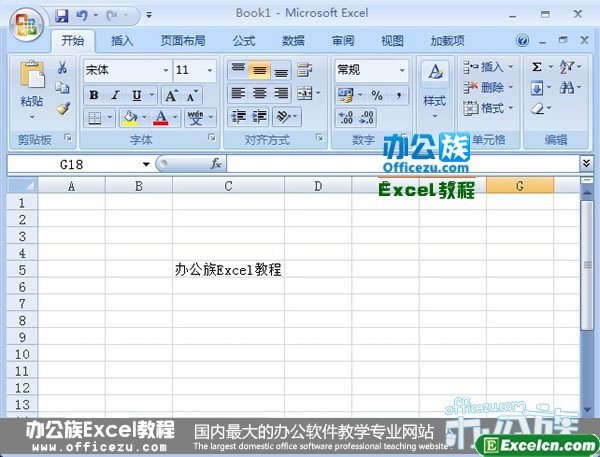Apply red font color A
This screenshot has height=457, width=600.
(x=161, y=118)
